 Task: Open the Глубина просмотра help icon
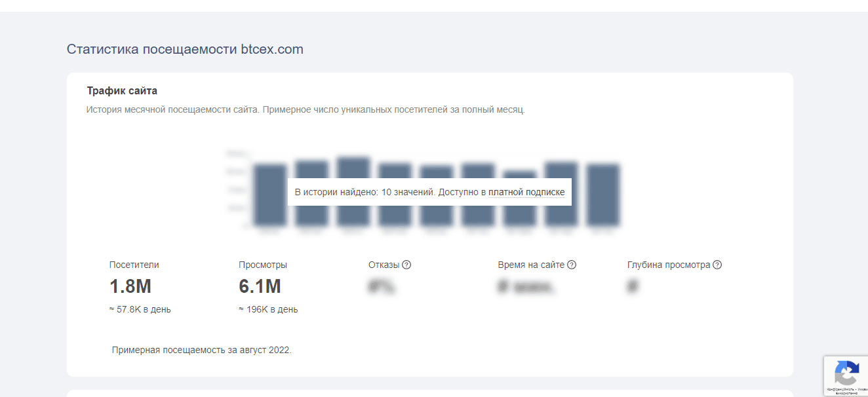[x=717, y=264]
